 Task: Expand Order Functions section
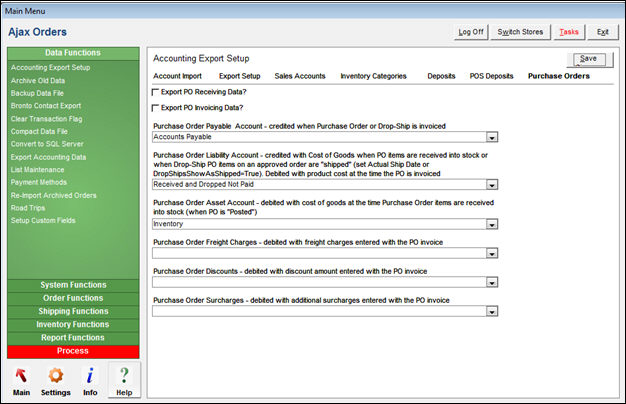73,298
